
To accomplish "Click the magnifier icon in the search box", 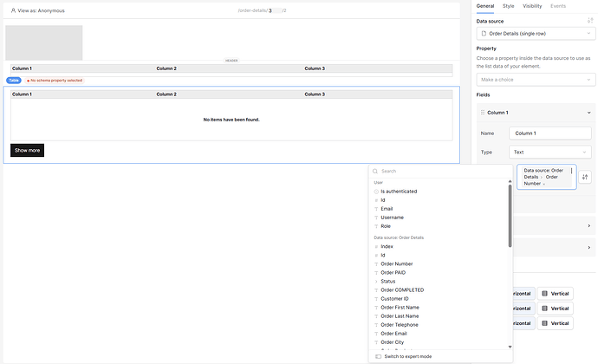I will [x=375, y=172].
